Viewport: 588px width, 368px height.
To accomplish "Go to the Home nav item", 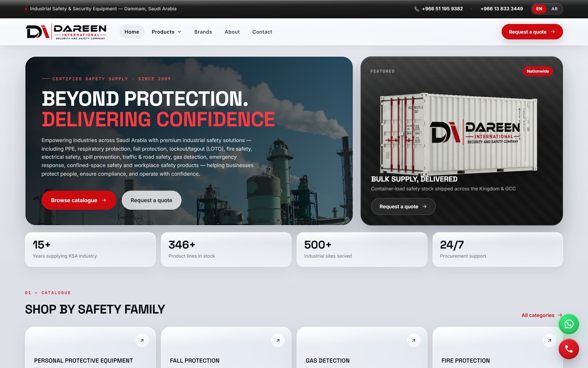I will [132, 32].
